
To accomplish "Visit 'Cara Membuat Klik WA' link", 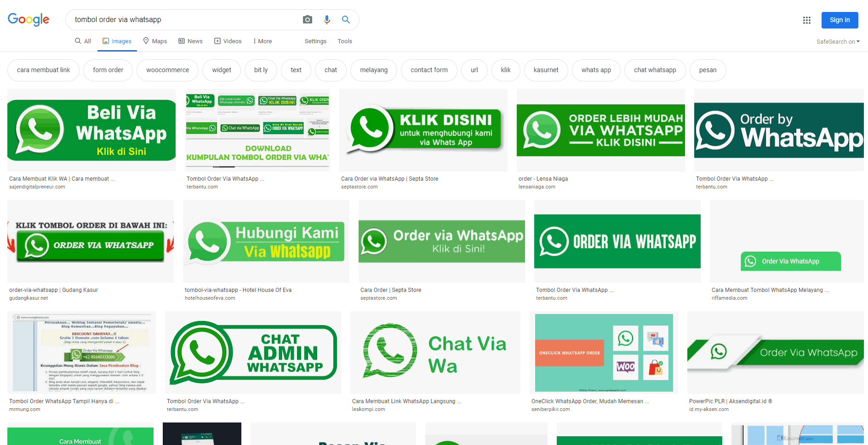I will pos(62,179).
